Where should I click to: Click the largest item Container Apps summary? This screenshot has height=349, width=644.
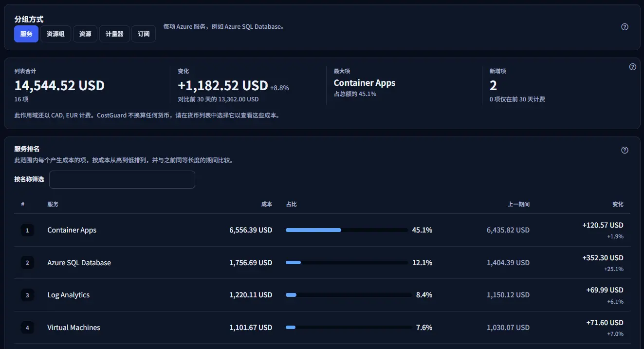point(365,83)
